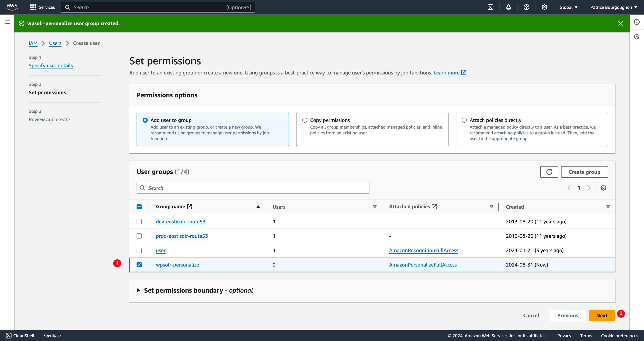Focus the user groups search field
The width and height of the screenshot is (644, 341).
(x=253, y=188)
